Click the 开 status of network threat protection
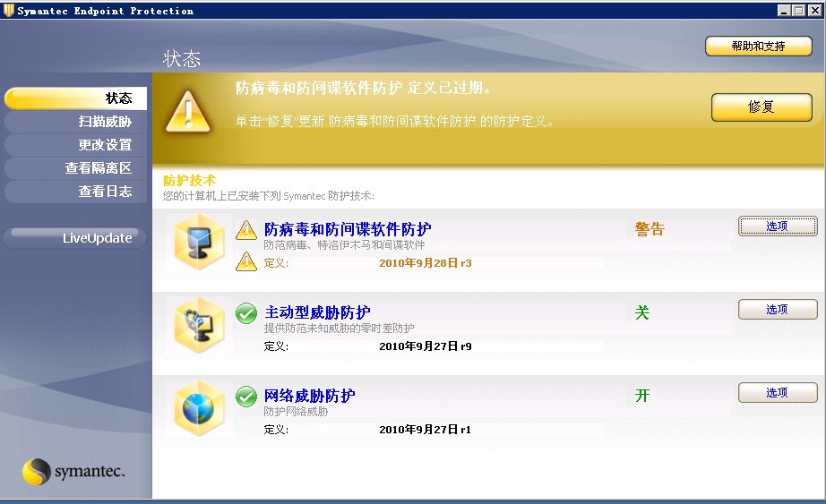This screenshot has width=826, height=504. coord(642,396)
